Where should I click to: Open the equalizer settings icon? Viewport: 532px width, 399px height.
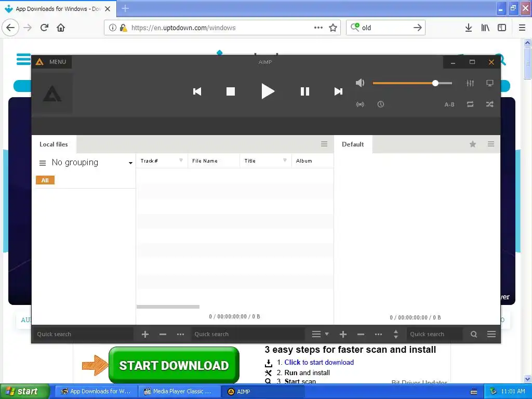(x=470, y=83)
